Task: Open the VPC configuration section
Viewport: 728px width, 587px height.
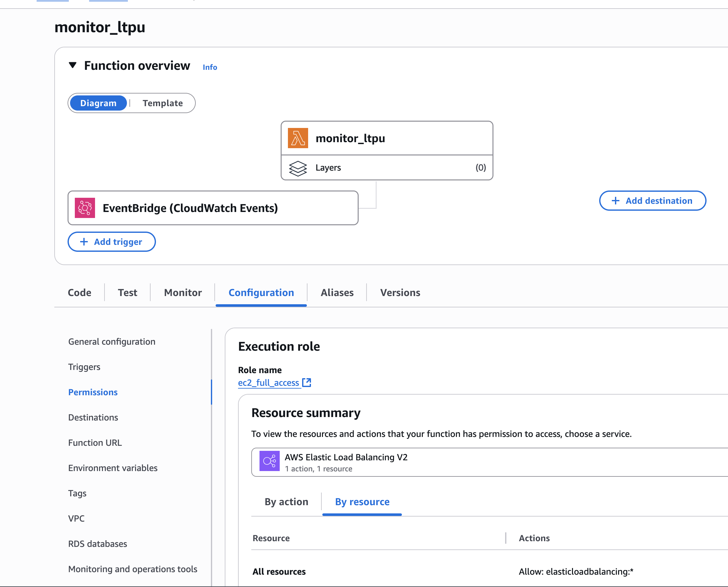Action: (x=76, y=519)
